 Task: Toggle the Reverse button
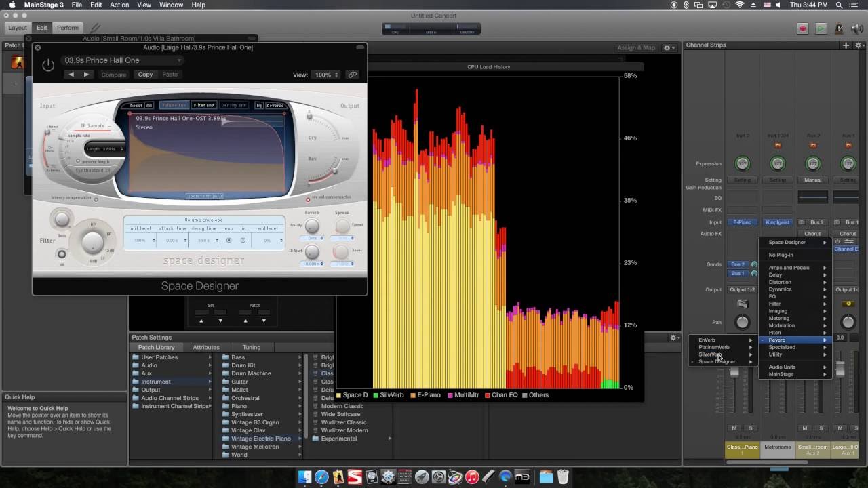point(275,105)
